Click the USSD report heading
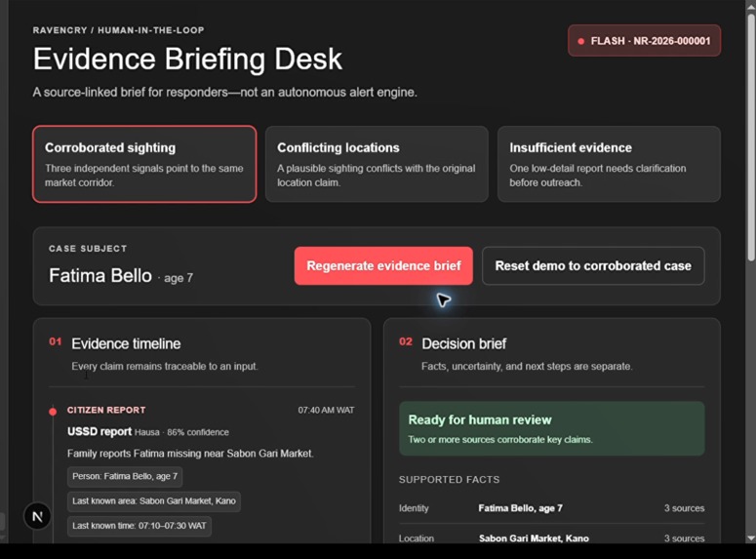The height and width of the screenshot is (559, 756). pyautogui.click(x=99, y=431)
